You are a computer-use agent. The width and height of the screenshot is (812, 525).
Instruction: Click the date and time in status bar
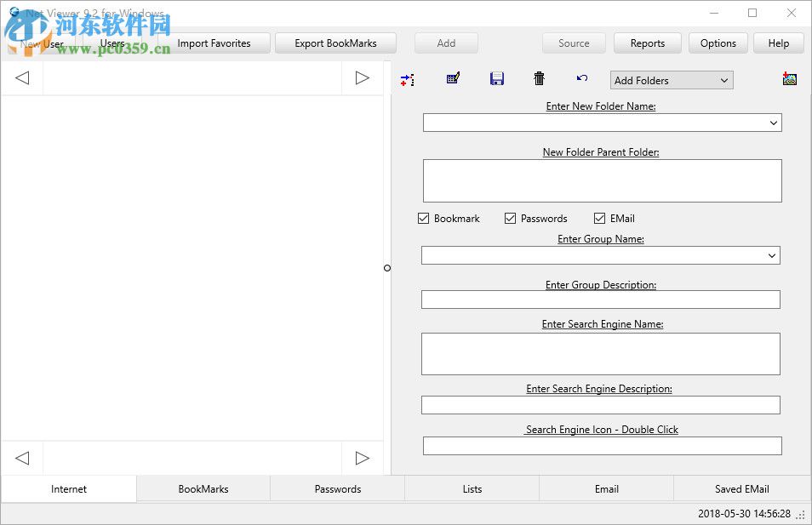coord(744,514)
